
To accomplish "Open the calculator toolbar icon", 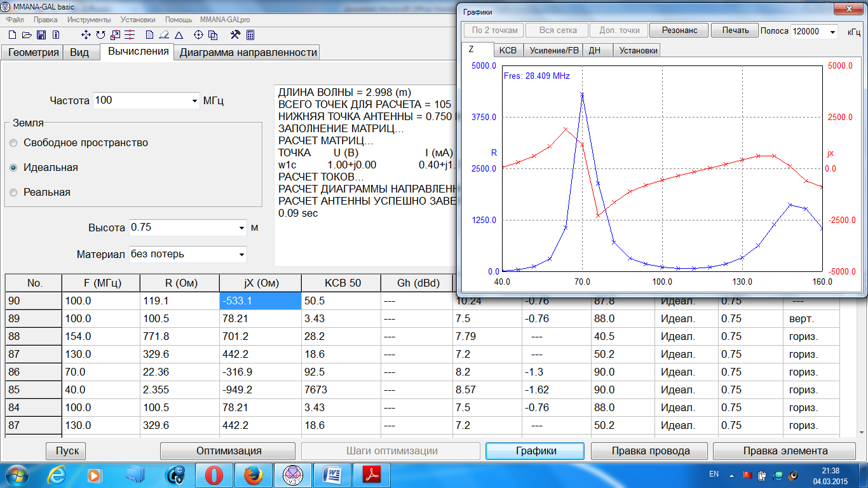I will click(250, 35).
